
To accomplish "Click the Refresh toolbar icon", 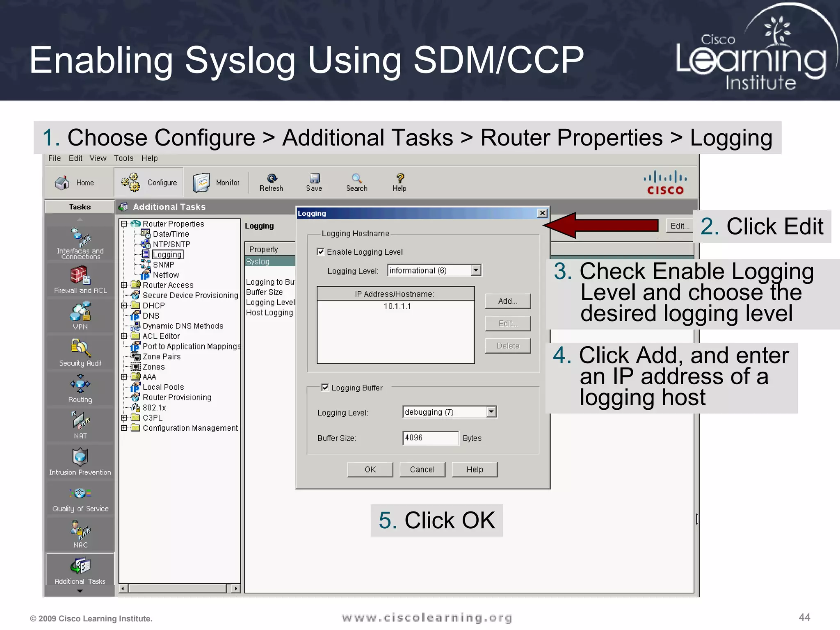I will pos(272,183).
